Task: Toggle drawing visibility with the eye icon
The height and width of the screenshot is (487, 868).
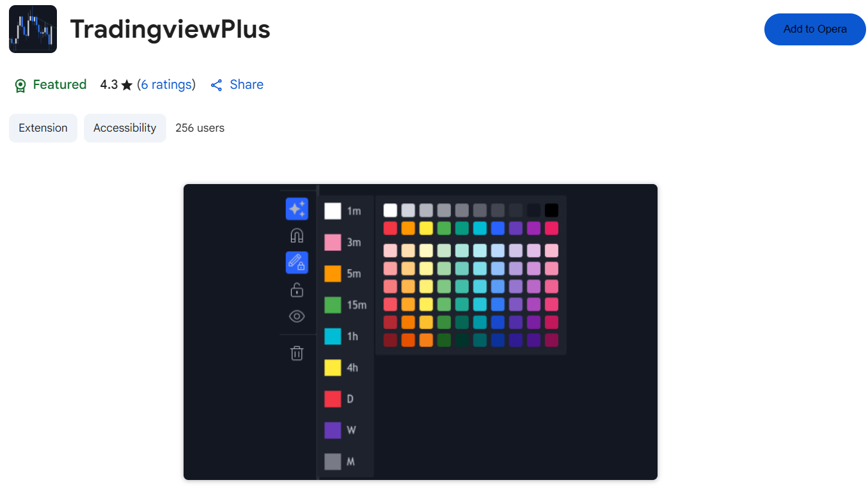Action: [x=297, y=316]
